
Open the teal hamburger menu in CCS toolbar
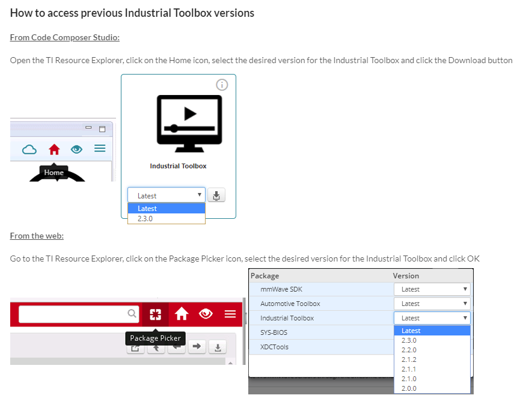click(100, 148)
